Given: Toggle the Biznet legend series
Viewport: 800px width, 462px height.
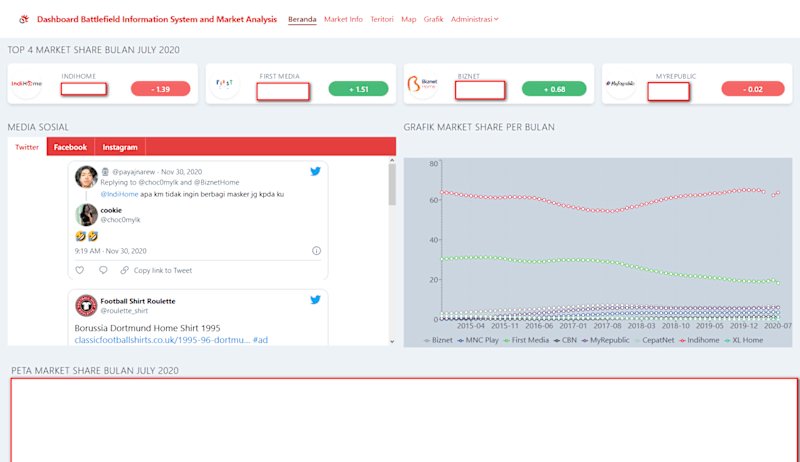Looking at the screenshot, I should (438, 340).
